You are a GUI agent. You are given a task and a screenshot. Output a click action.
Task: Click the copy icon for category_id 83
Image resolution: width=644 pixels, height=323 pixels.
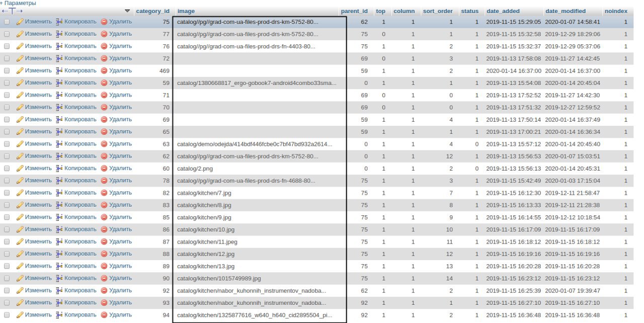pos(59,205)
